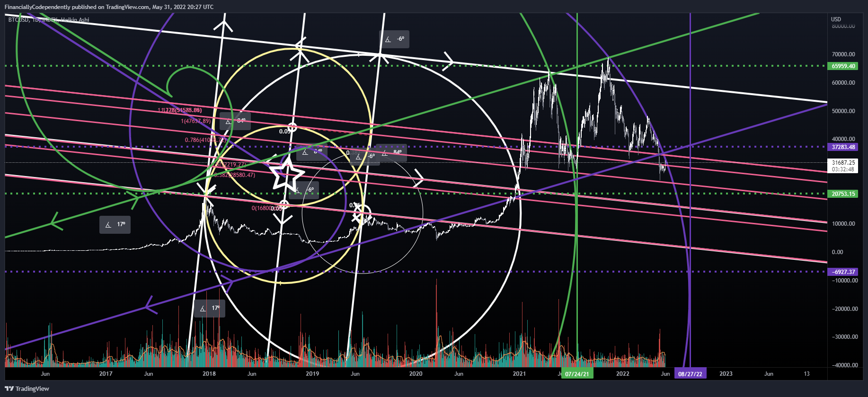This screenshot has height=397, width=868.
Task: Click the 2018 label on time axis
Action: pyautogui.click(x=209, y=374)
